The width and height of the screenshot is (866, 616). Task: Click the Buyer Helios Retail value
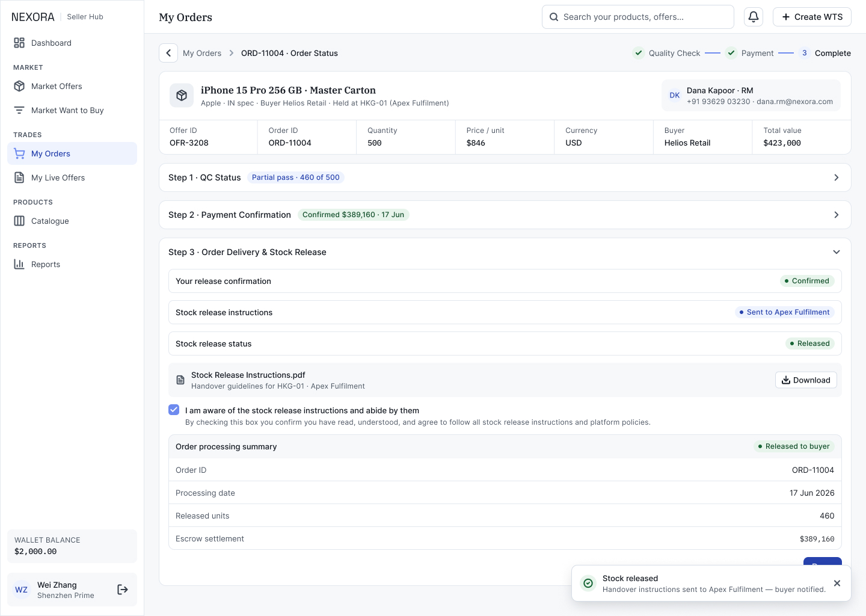(x=687, y=143)
